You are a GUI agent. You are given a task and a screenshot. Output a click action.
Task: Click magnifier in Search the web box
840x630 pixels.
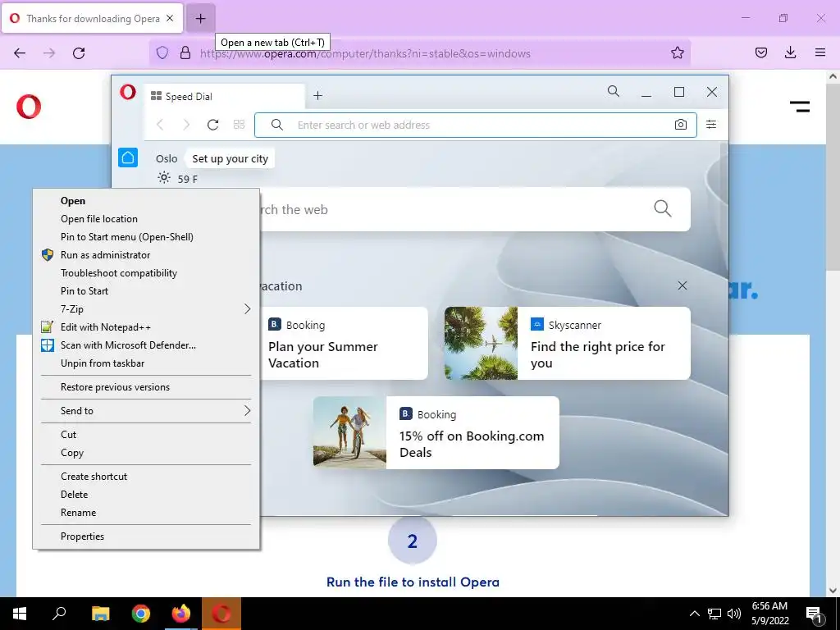coord(663,208)
